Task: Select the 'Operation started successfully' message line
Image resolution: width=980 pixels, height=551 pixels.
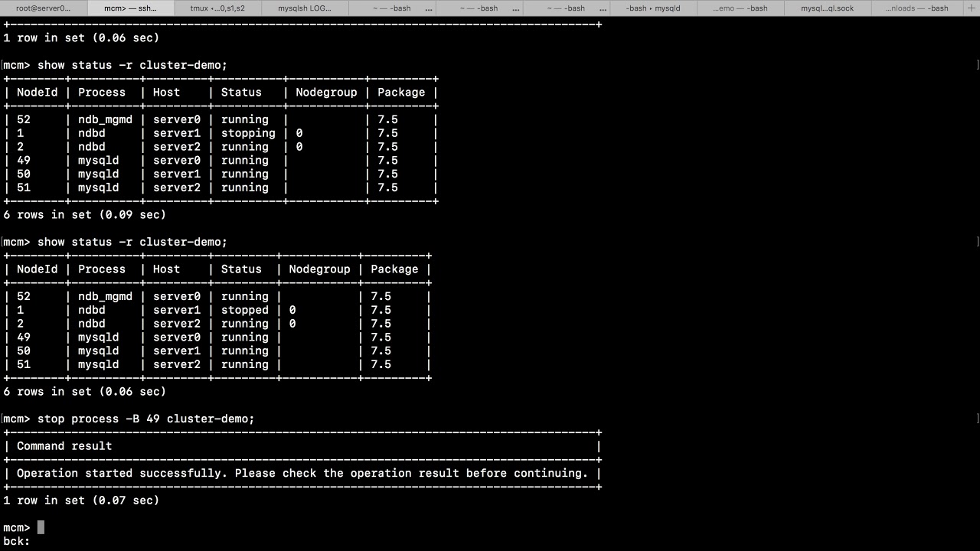Action: coord(302,473)
